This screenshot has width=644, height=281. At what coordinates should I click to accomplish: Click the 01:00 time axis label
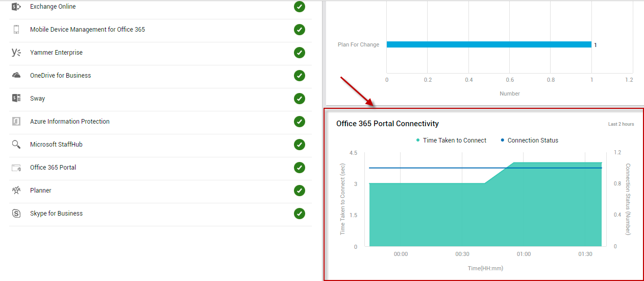pos(524,254)
